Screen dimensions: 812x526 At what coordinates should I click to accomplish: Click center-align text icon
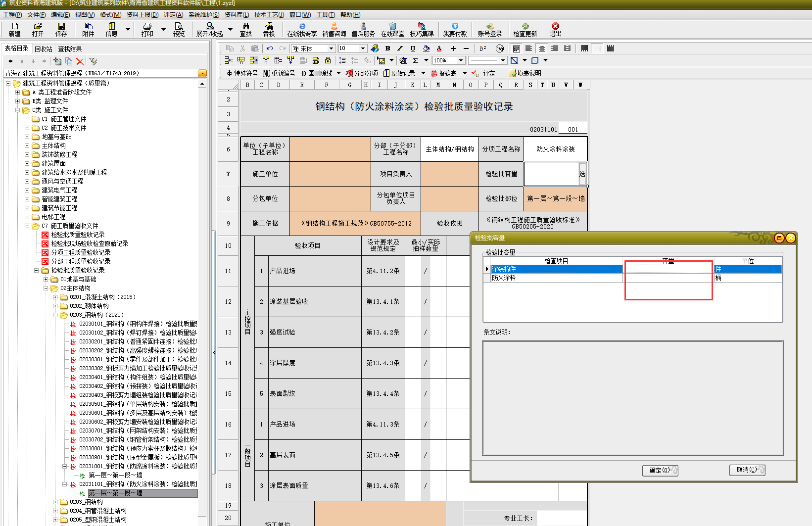click(x=542, y=48)
